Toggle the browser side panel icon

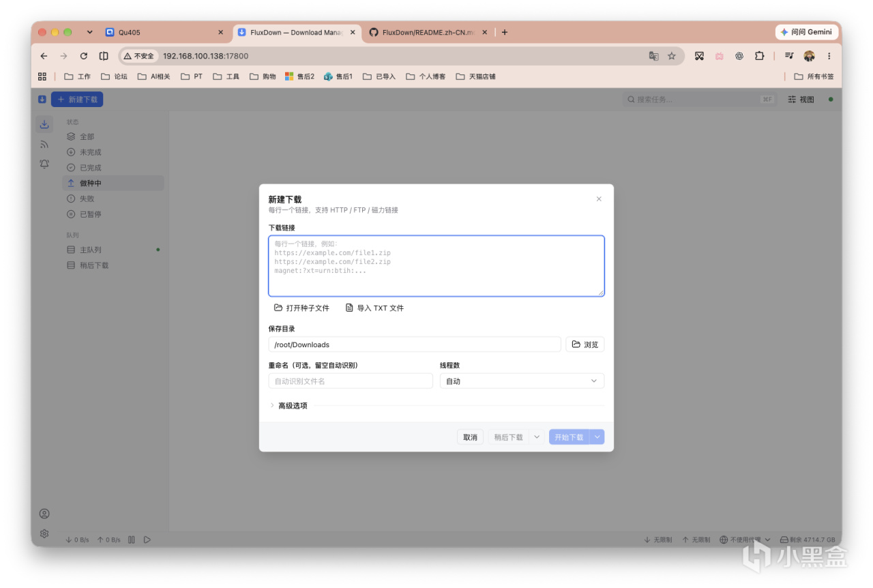pyautogui.click(x=104, y=56)
